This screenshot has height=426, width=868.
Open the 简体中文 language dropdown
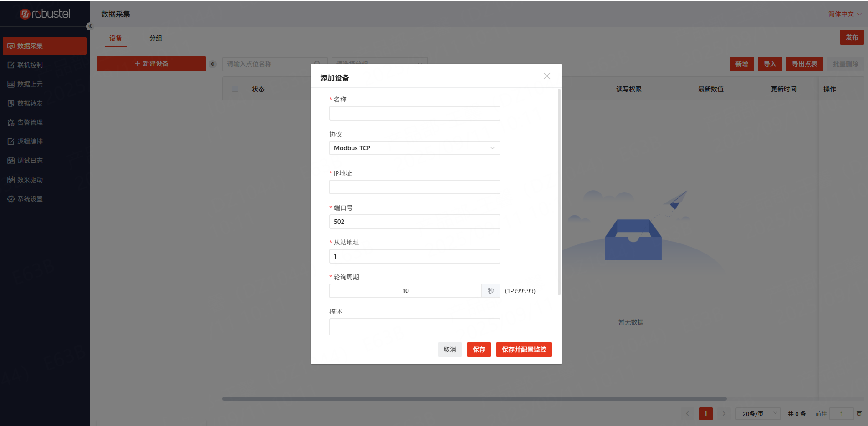pos(844,14)
